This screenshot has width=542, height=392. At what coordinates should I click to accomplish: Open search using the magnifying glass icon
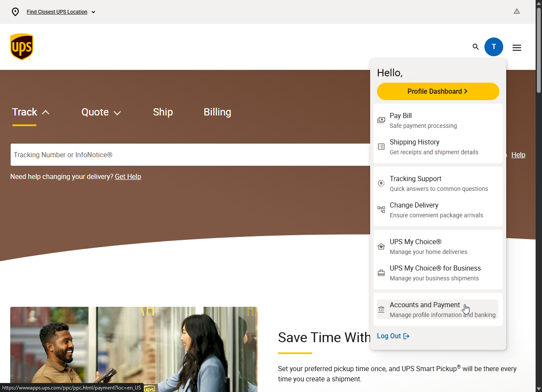(475, 47)
